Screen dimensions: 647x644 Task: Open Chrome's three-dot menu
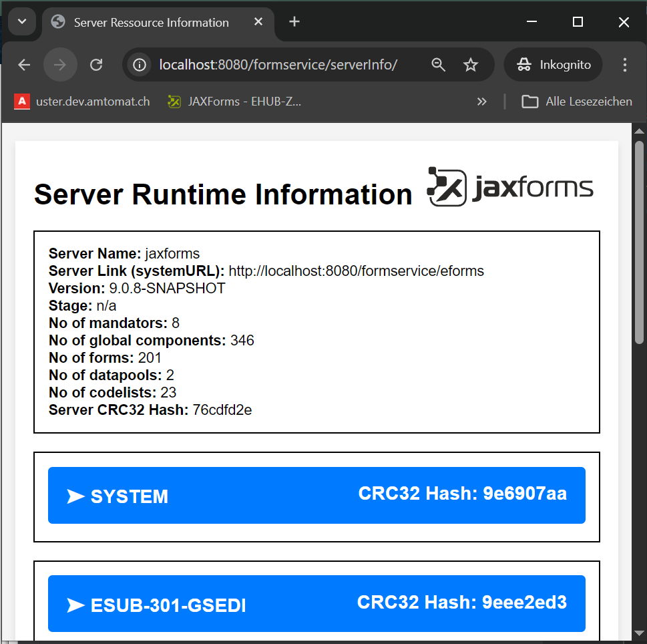coord(625,65)
